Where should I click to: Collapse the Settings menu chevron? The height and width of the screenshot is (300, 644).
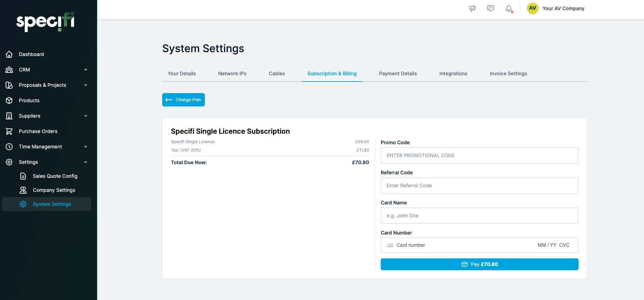(86, 162)
